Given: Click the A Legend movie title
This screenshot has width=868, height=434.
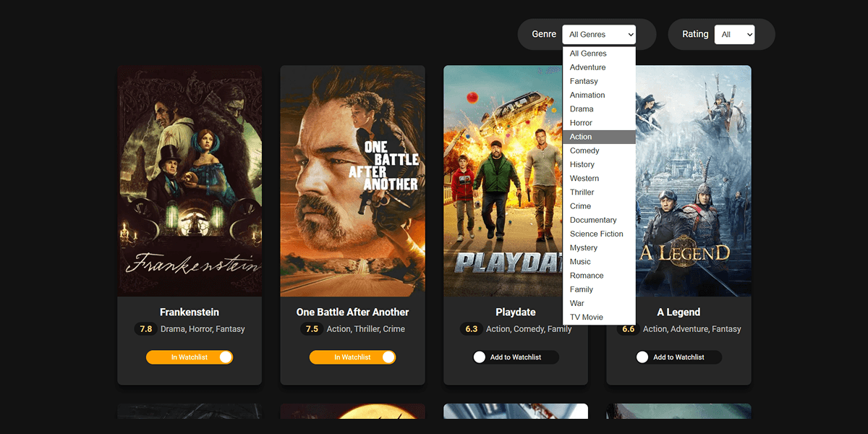Looking at the screenshot, I should coord(678,312).
